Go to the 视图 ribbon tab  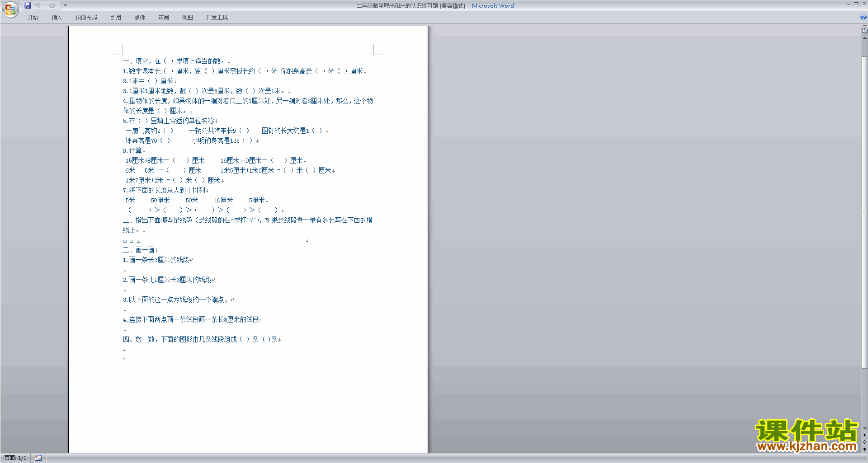point(187,18)
